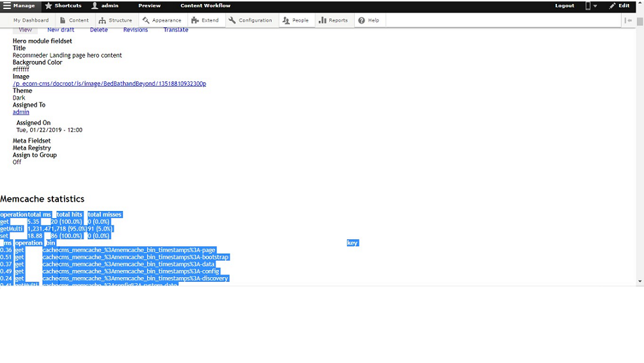Open the Extend menu item
The width and height of the screenshot is (644, 363).
(x=205, y=20)
